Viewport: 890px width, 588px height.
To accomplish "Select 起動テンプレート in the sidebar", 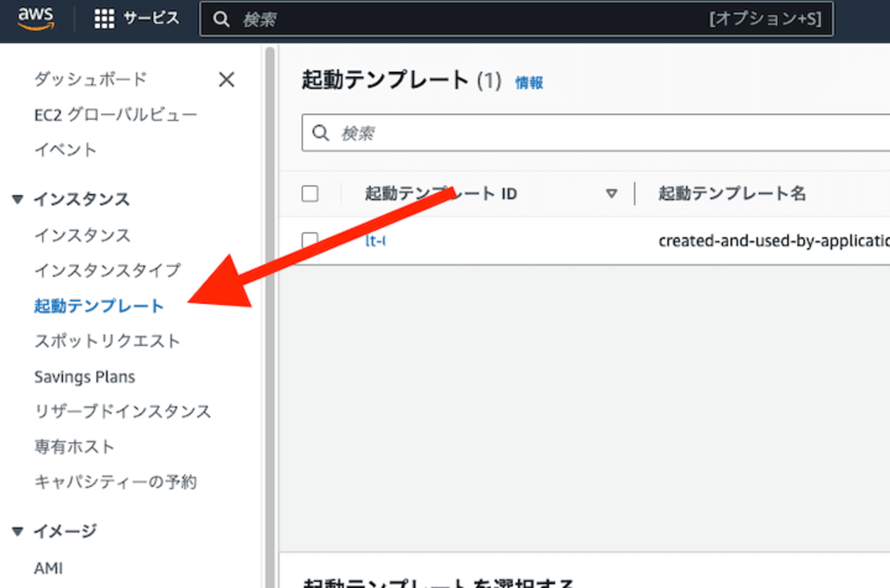I will click(x=99, y=306).
